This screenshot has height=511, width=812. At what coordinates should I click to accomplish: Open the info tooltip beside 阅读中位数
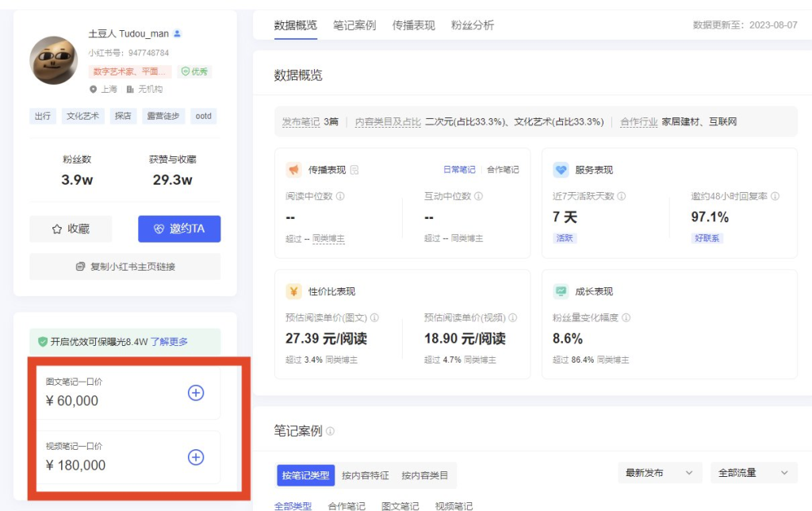pos(344,195)
